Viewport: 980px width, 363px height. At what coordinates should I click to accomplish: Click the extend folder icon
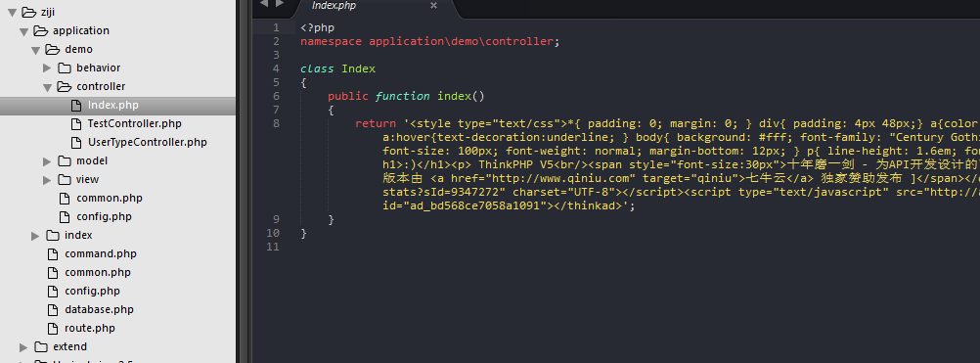coord(41,346)
